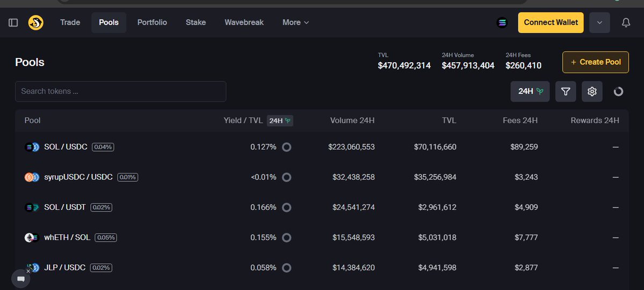Click the $457,913,404 24H Volume stat

pos(468,66)
